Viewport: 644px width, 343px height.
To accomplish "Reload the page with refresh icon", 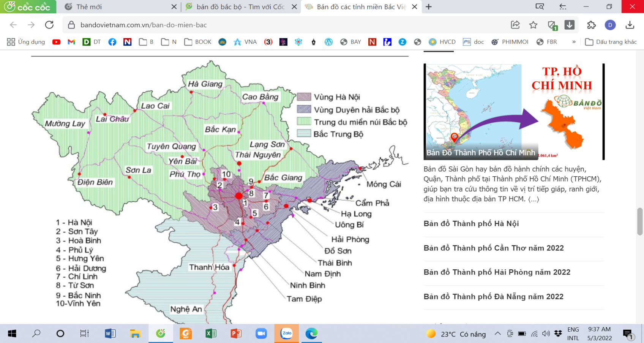I will (x=49, y=25).
